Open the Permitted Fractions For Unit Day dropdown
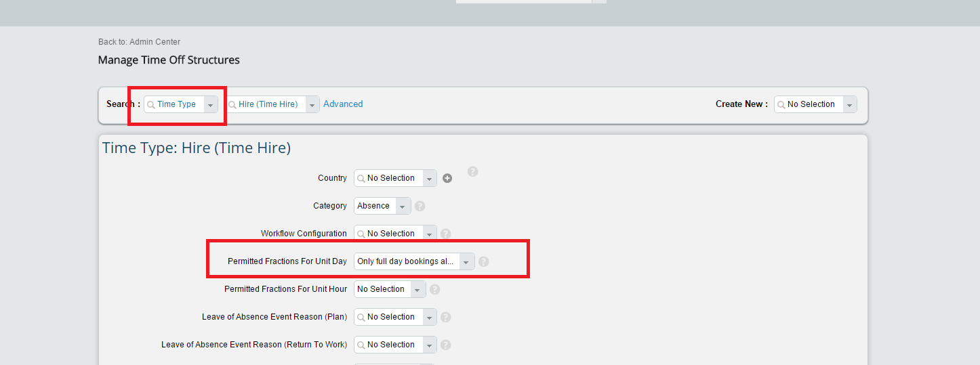The width and height of the screenshot is (980, 365). click(x=467, y=261)
